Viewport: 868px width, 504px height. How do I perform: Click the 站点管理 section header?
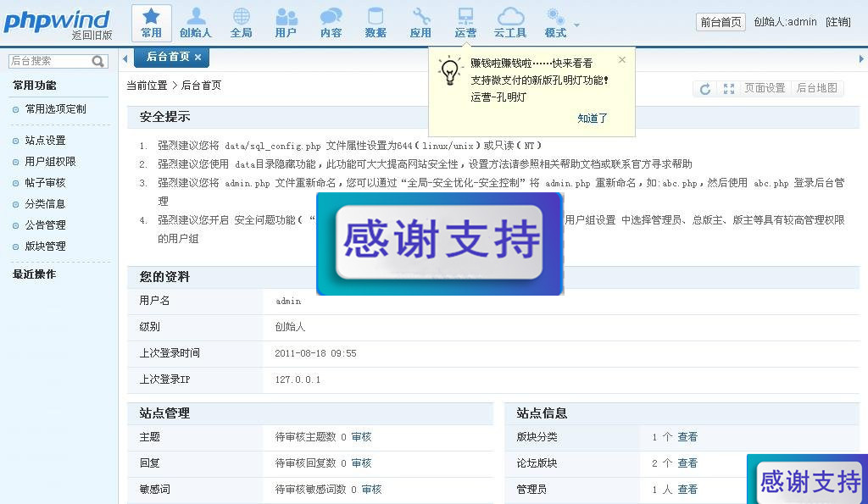coord(164,413)
